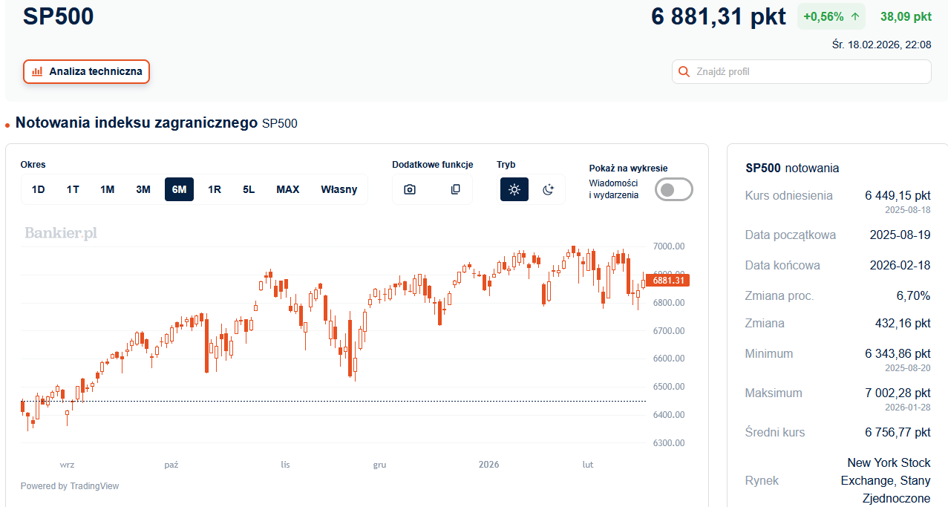Select the 1M period
948x507 pixels.
[108, 190]
